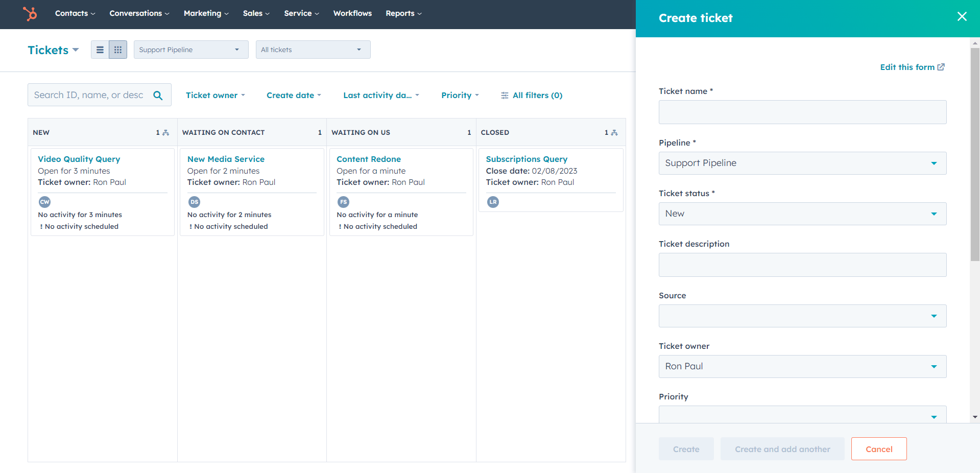This screenshot has width=980, height=473.
Task: Click 'No activity for 3 minutes' text
Action: click(x=80, y=215)
